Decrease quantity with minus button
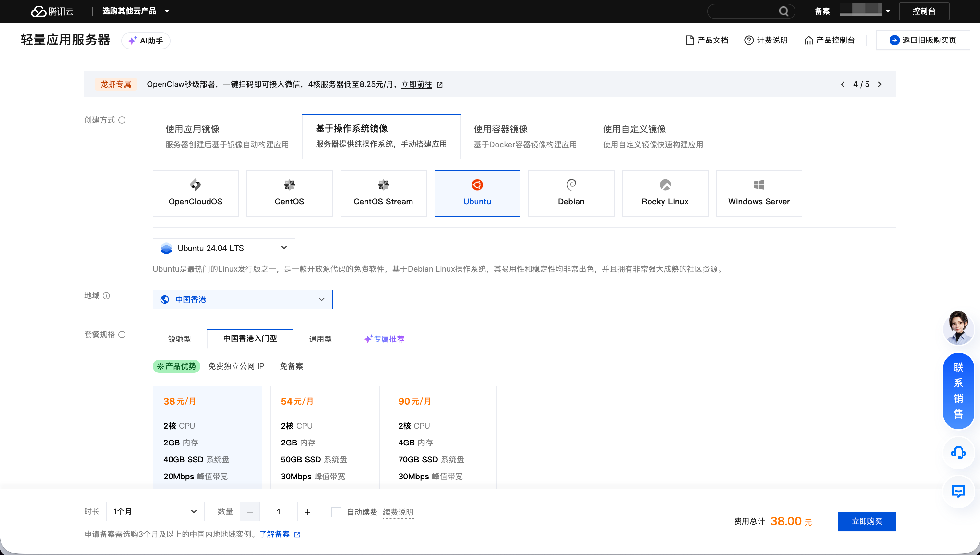 click(250, 512)
